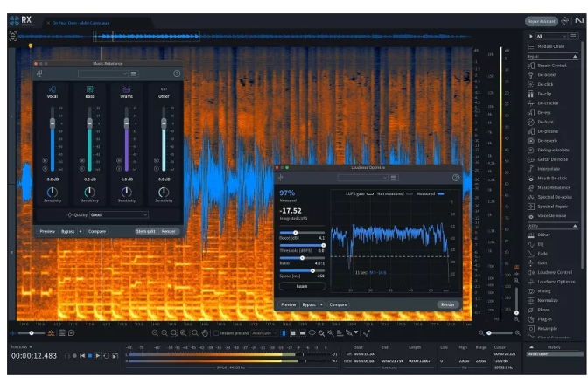Enable the Instant process checkbox

(216, 332)
